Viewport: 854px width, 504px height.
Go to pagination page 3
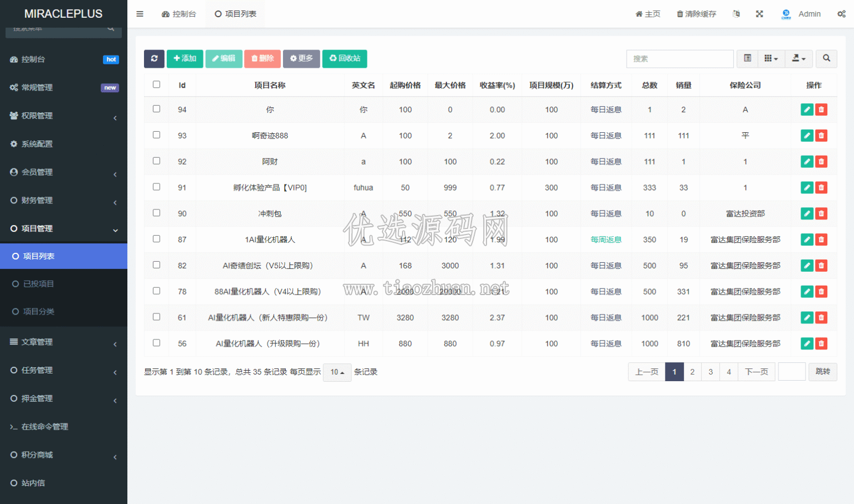coord(711,372)
